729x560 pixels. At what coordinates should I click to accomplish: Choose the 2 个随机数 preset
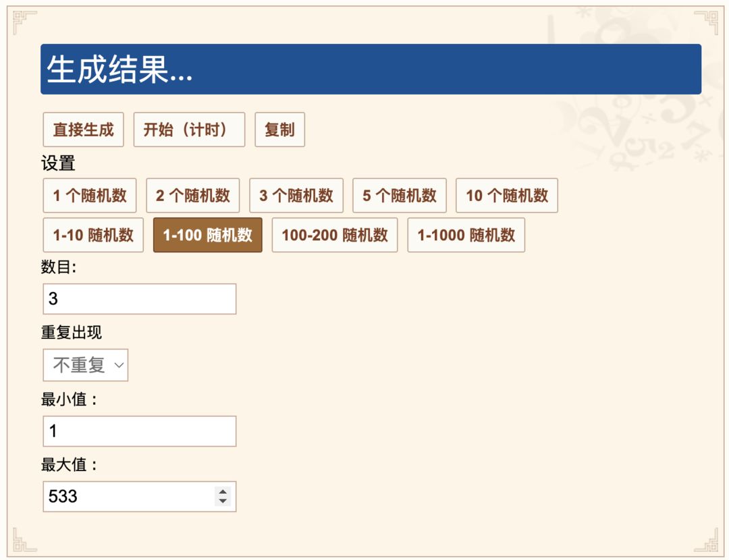point(193,195)
